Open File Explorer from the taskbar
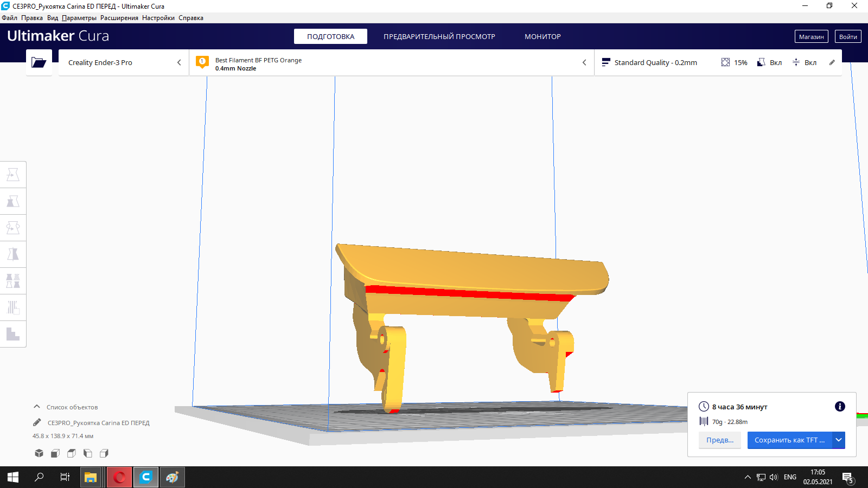Image resolution: width=868 pixels, height=488 pixels. point(90,477)
